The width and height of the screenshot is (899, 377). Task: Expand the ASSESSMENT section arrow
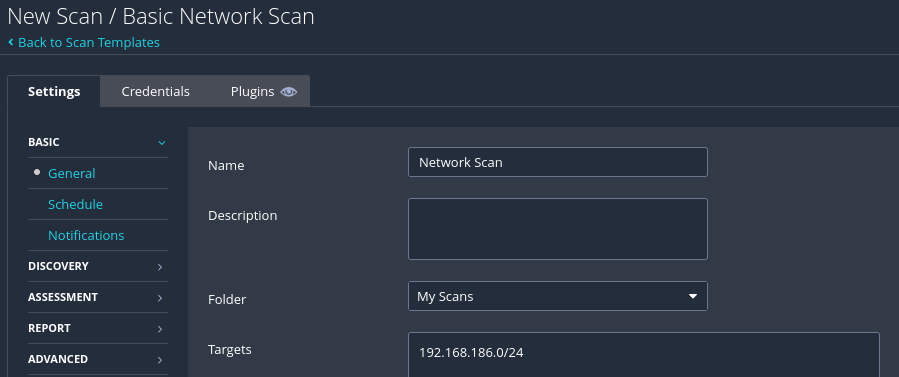[160, 298]
